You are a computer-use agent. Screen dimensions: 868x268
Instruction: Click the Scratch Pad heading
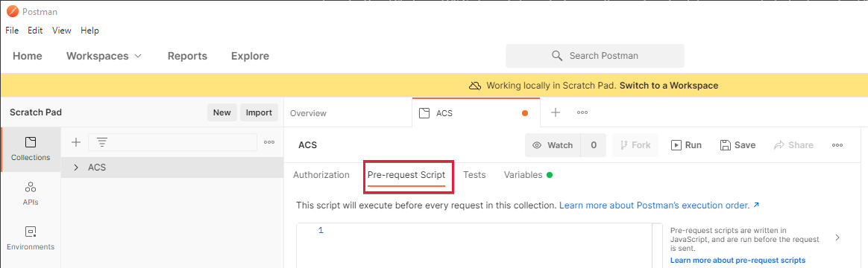(36, 112)
